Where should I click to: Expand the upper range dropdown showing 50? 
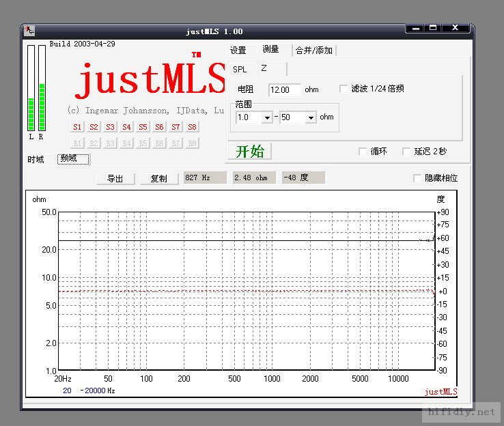[311, 117]
